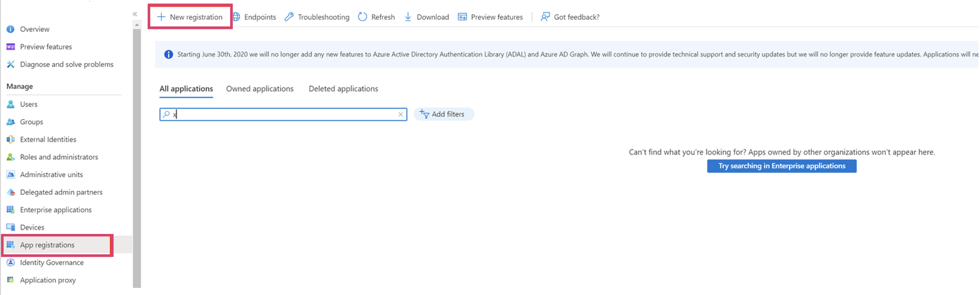Click Try searching in Enterprise applications
Viewport: 980px width, 295px height.
[781, 166]
